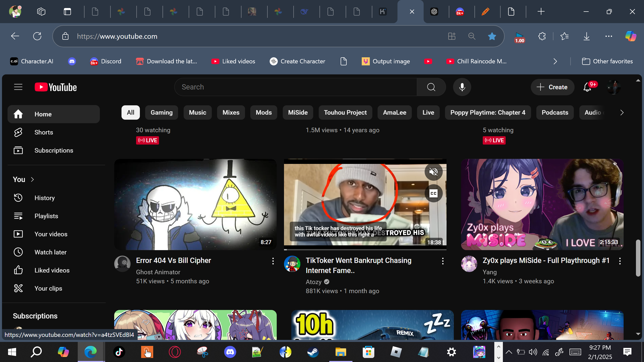Toggle captions on the video preview
The image size is (644, 362).
(x=433, y=193)
